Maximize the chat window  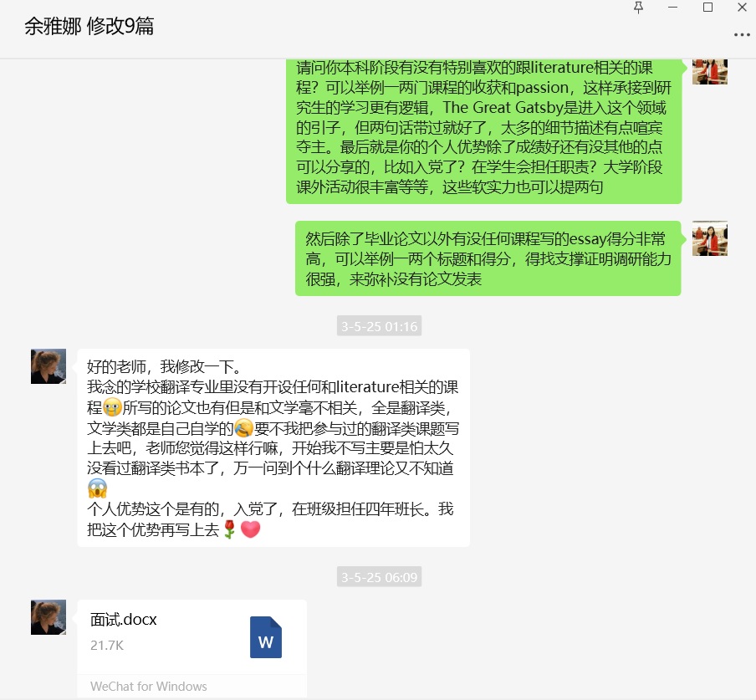pos(707,8)
